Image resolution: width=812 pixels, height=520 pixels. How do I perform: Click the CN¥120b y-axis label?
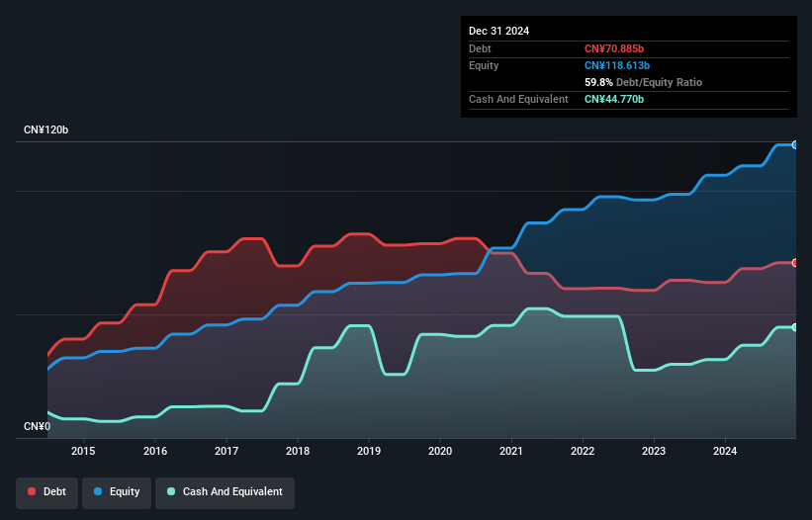click(46, 130)
